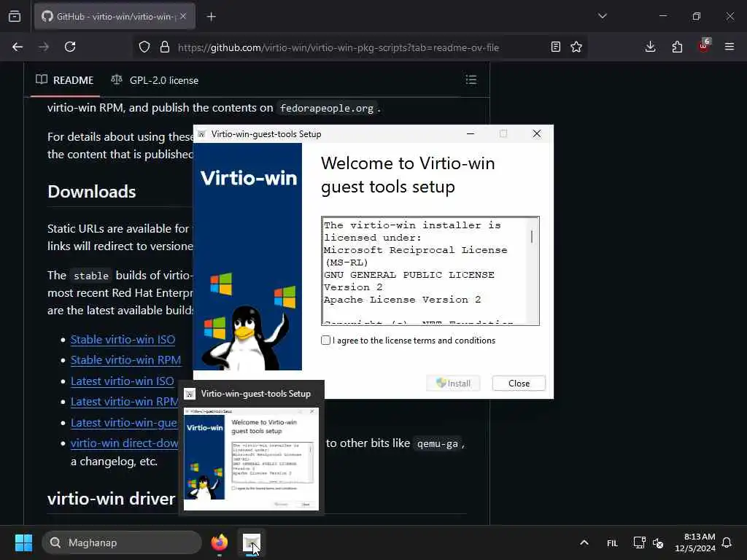Click the stable code text
Viewport: 747px width, 560px height.
point(91,276)
